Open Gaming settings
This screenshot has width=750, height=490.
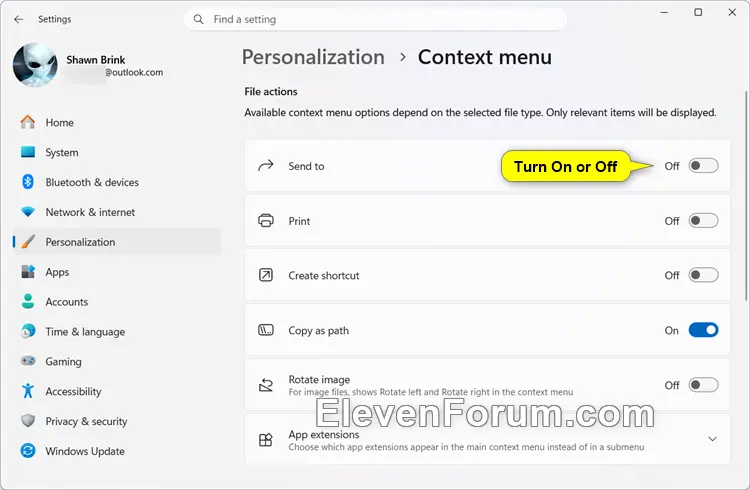[117, 361]
